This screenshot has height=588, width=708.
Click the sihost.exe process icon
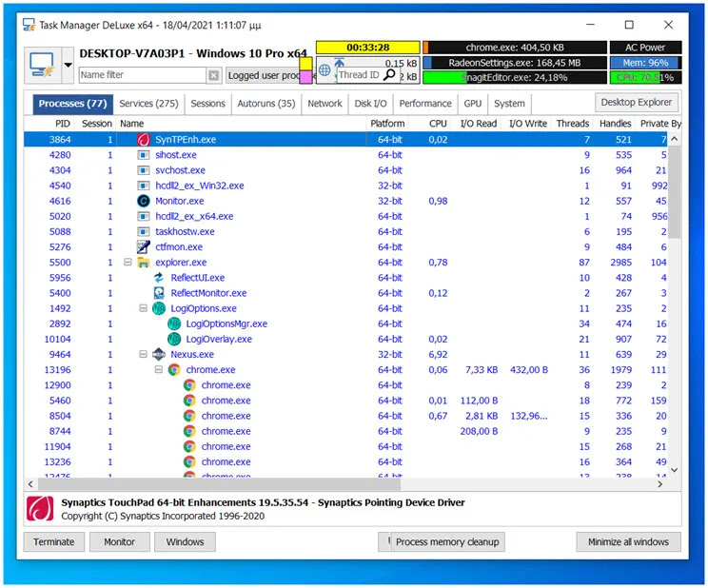143,155
